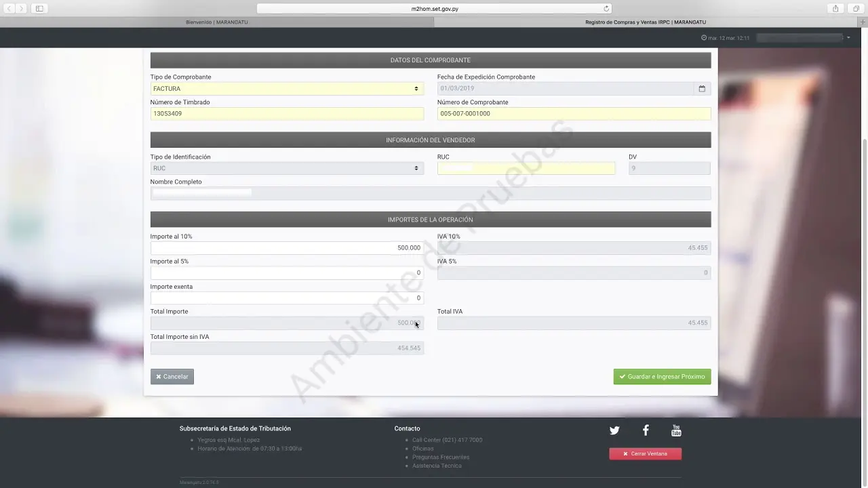Show all tabs overview icon
This screenshot has height=488, width=868.
[x=856, y=8]
